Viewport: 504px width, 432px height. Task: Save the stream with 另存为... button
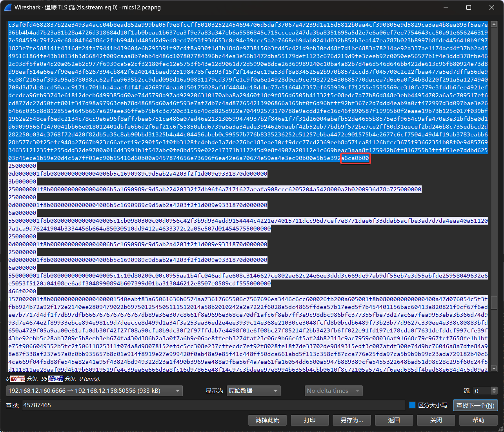[x=352, y=420]
